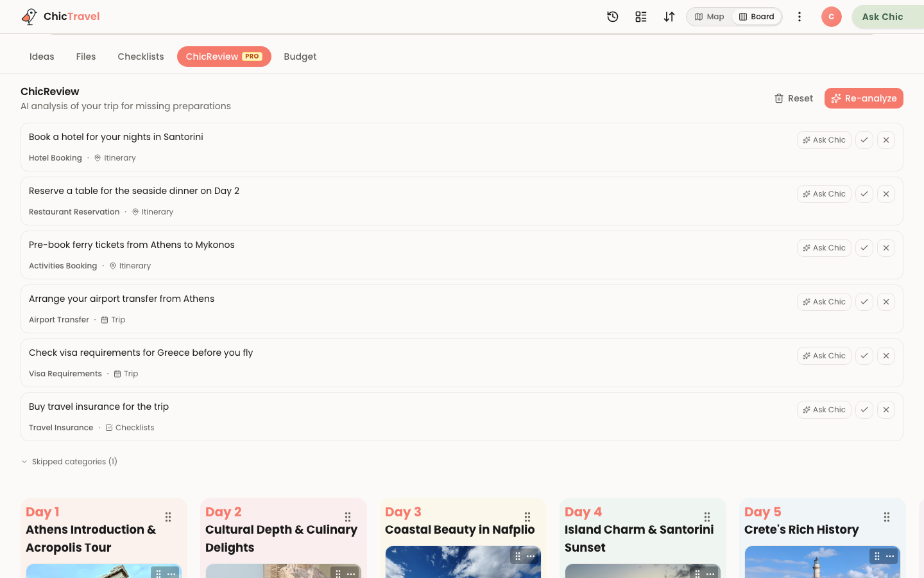The width and height of the screenshot is (924, 578).
Task: Mark visa requirements check as done
Action: (864, 356)
